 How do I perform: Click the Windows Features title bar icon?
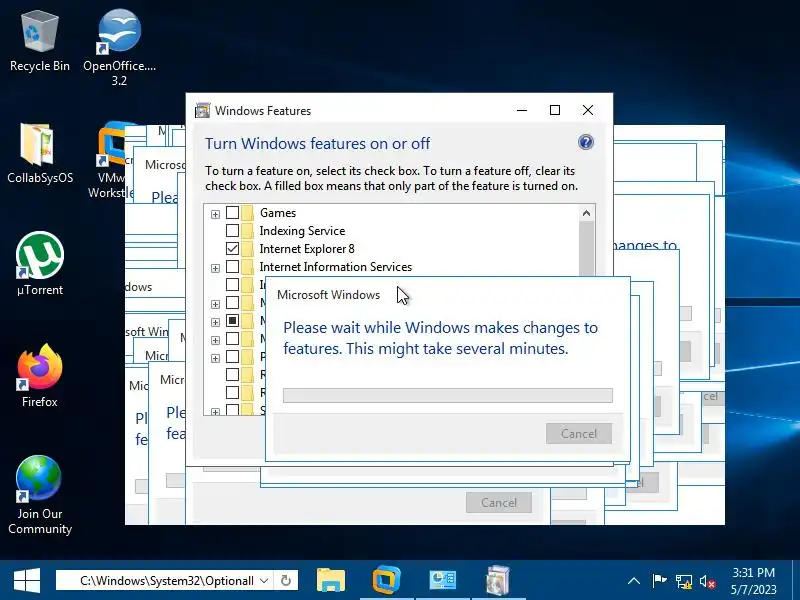tap(203, 110)
